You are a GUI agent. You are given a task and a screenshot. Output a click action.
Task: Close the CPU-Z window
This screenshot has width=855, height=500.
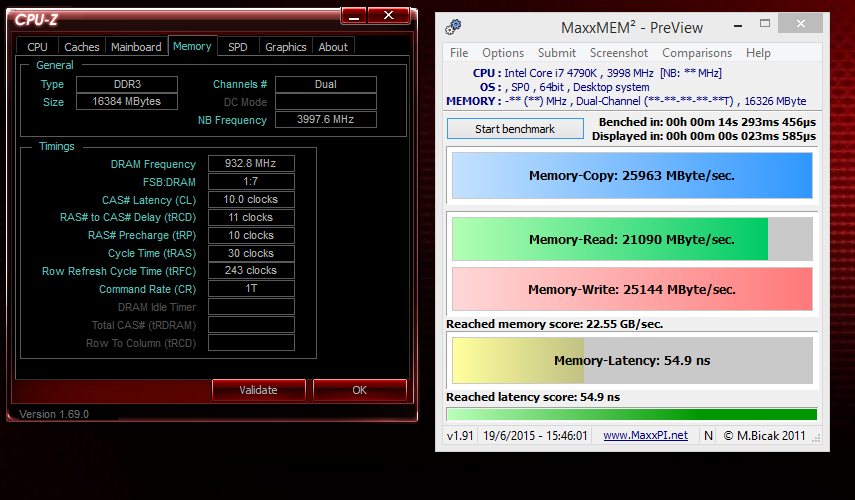click(388, 16)
